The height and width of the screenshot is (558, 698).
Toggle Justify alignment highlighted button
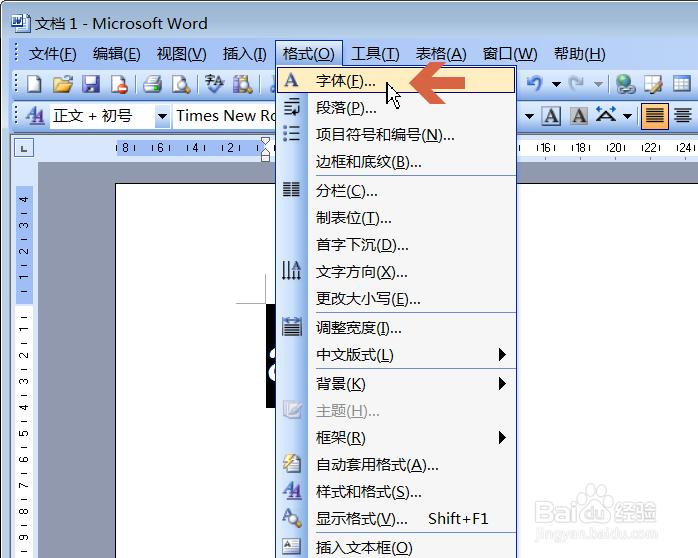pyautogui.click(x=654, y=116)
